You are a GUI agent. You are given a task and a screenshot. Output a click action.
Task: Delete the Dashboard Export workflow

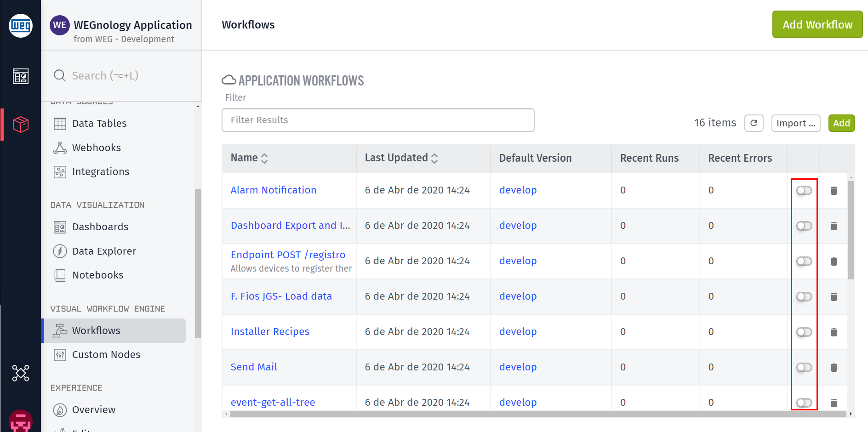834,226
